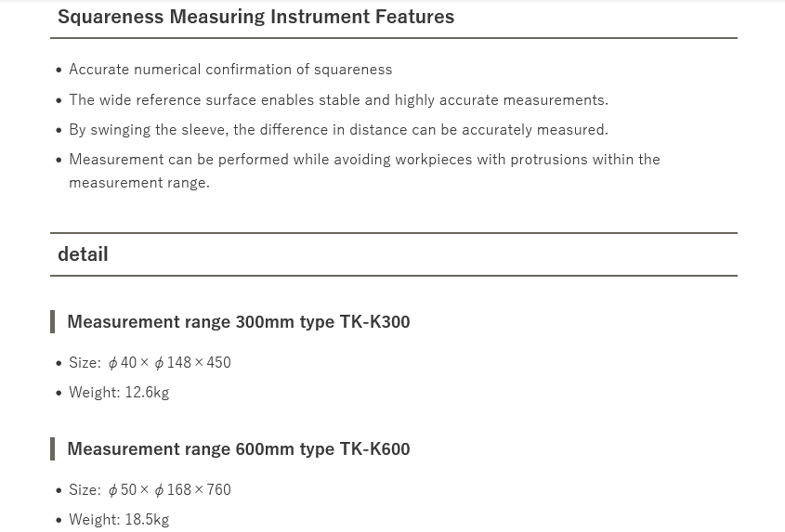This screenshot has width=785, height=532.
Task: Click the "Accurate numerical confirmation of squareness" line
Action: [x=230, y=70]
